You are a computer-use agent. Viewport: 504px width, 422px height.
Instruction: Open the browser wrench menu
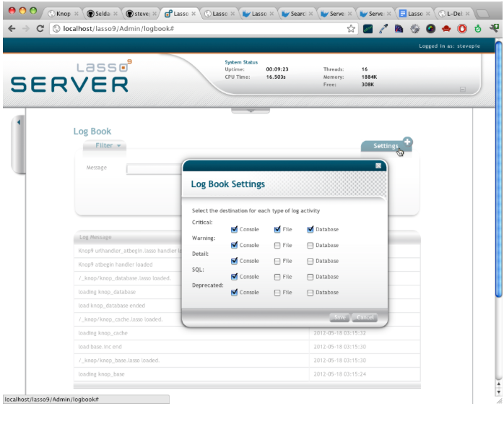[x=494, y=29]
